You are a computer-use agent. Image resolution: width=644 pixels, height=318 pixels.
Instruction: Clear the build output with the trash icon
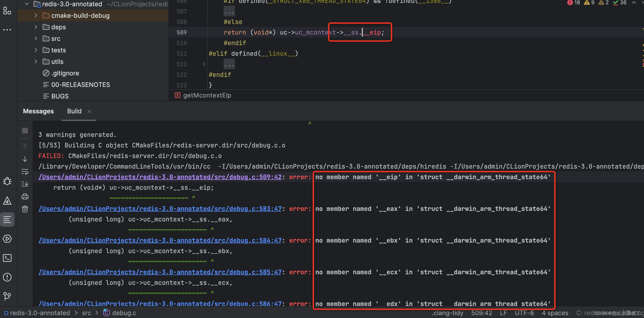25,209
